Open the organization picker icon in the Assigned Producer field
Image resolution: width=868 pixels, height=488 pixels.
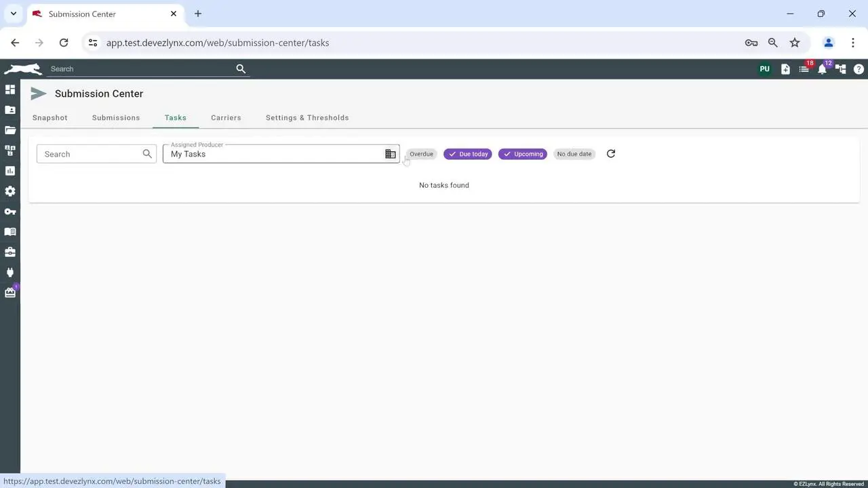[391, 154]
